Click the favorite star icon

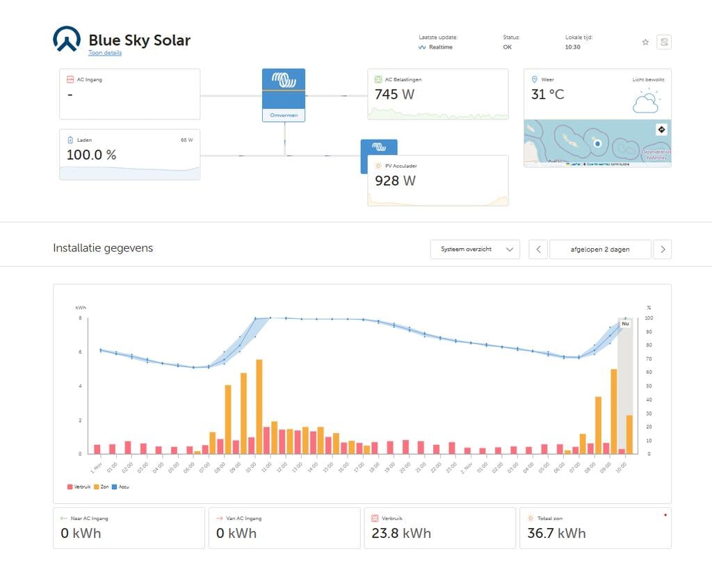(x=645, y=42)
